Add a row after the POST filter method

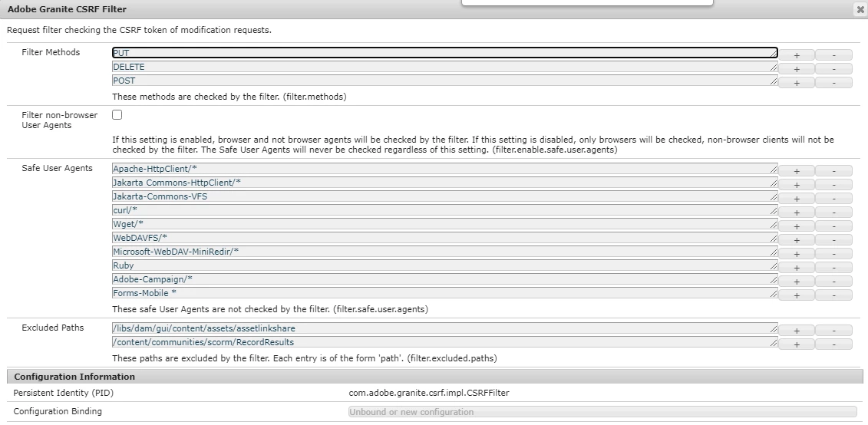pos(797,82)
